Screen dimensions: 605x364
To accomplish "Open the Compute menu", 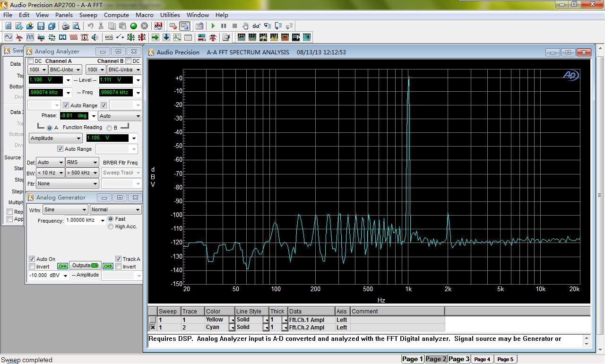I will [116, 15].
